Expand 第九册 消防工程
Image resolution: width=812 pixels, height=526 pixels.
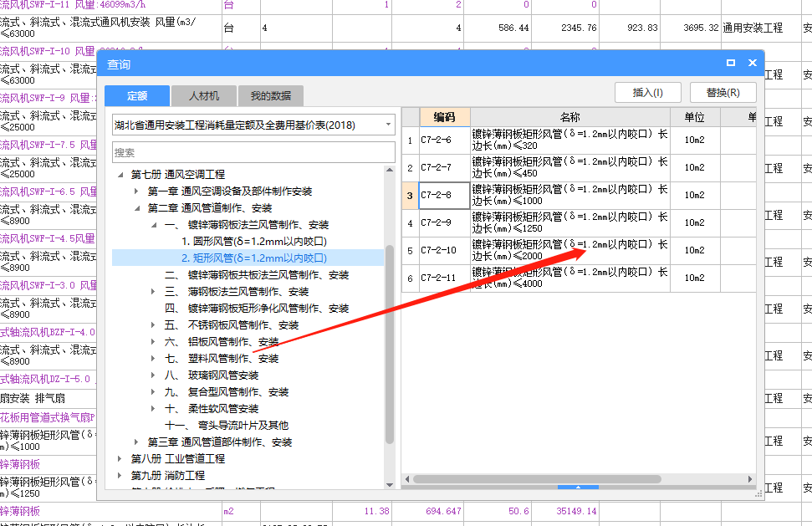pyautogui.click(x=120, y=475)
